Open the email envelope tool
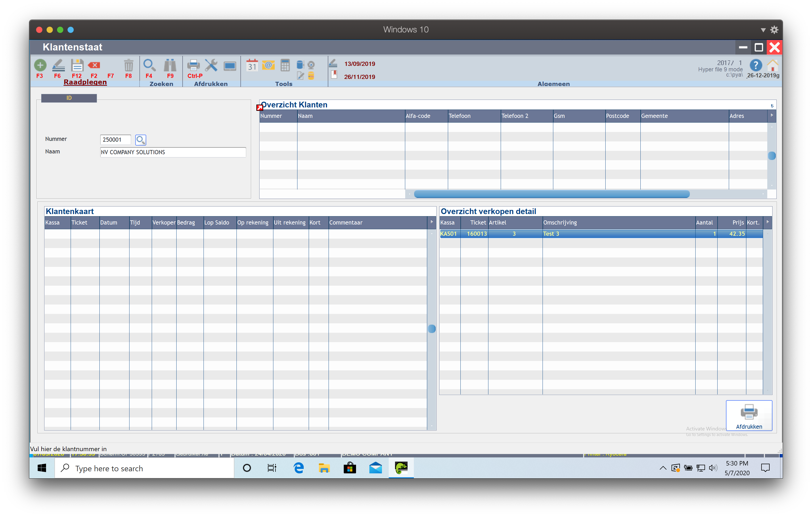Image resolution: width=812 pixels, height=517 pixels. coord(268,65)
